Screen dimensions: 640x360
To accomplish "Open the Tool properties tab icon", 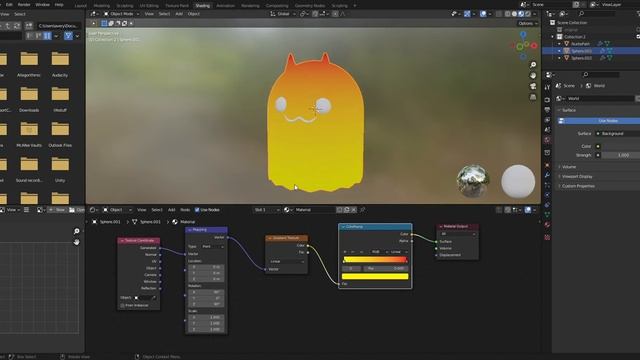I will click(x=547, y=87).
